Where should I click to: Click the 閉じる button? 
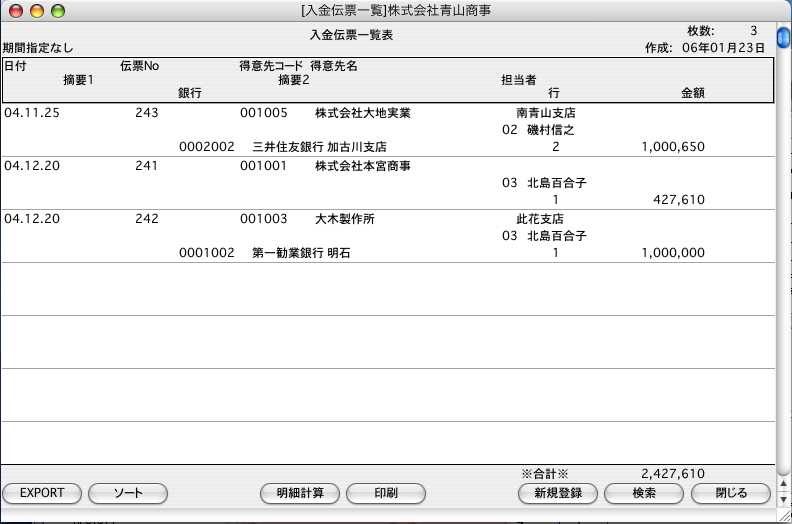pyautogui.click(x=731, y=493)
